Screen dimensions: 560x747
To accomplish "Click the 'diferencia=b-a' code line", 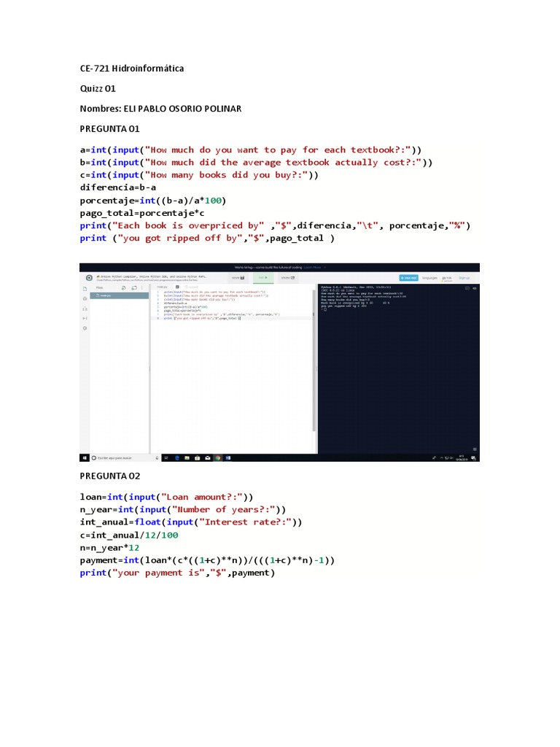I will click(118, 187).
